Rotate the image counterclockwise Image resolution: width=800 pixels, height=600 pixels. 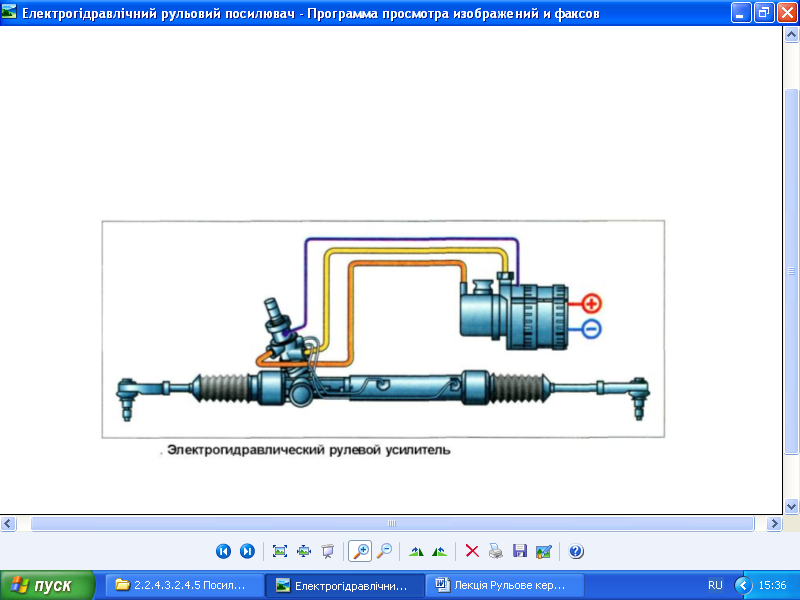(439, 551)
